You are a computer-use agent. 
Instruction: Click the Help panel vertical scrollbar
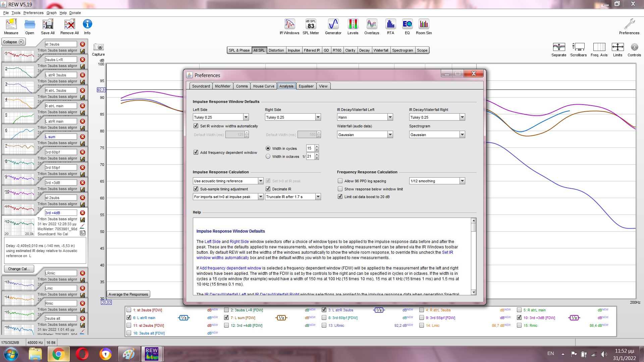pyautogui.click(x=474, y=256)
